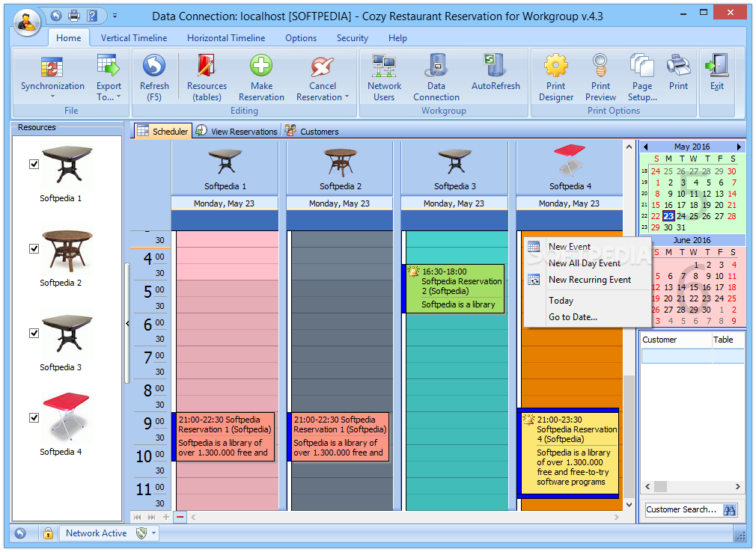
Task: Click the red minus button below scheduler
Action: [x=180, y=517]
